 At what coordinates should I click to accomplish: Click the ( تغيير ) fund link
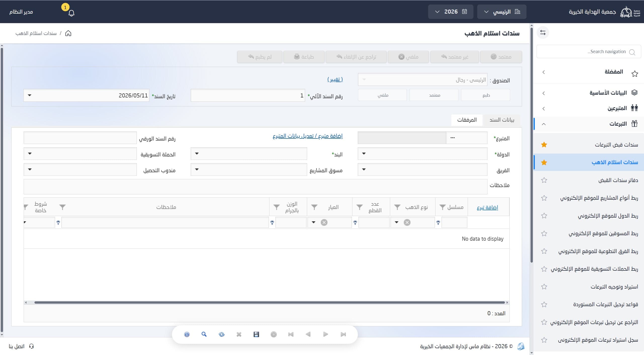pos(335,80)
